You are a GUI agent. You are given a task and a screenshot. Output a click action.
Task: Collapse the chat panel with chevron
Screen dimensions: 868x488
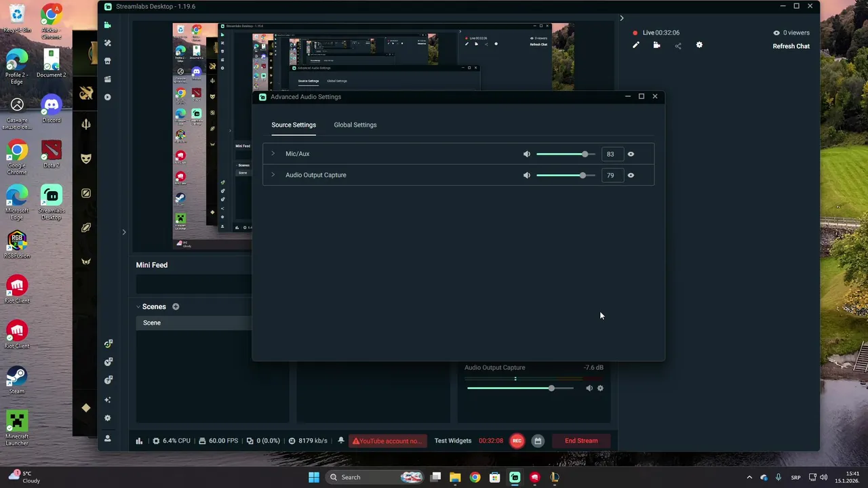tap(621, 18)
